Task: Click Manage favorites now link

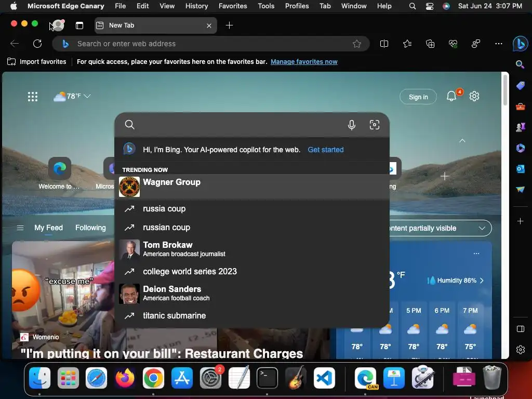Action: (x=304, y=62)
